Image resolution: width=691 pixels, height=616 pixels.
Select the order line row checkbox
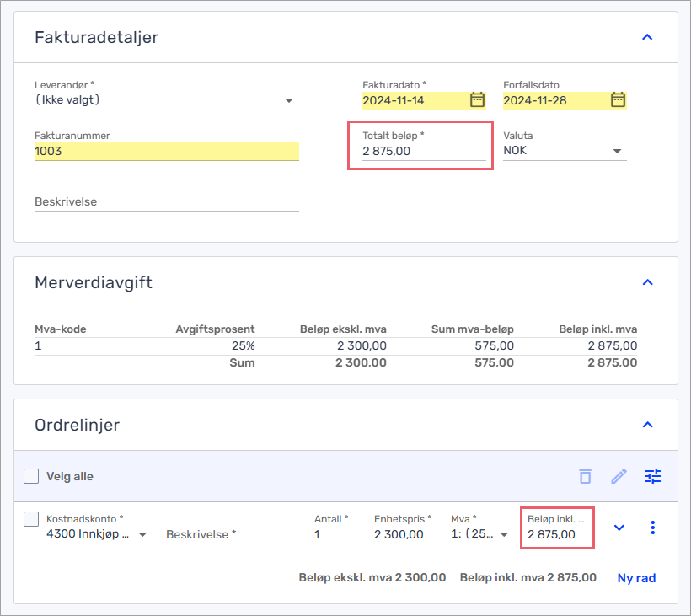point(31,519)
